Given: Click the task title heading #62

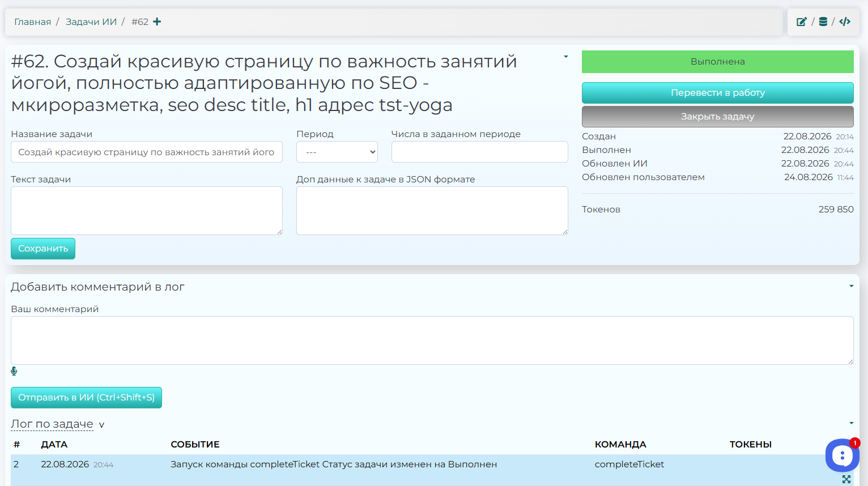Looking at the screenshot, I should point(264,83).
